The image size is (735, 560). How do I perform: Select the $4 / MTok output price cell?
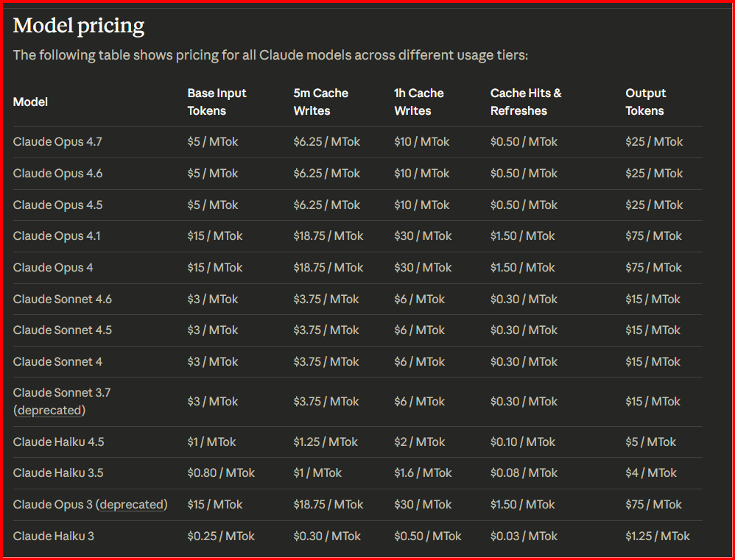point(651,473)
